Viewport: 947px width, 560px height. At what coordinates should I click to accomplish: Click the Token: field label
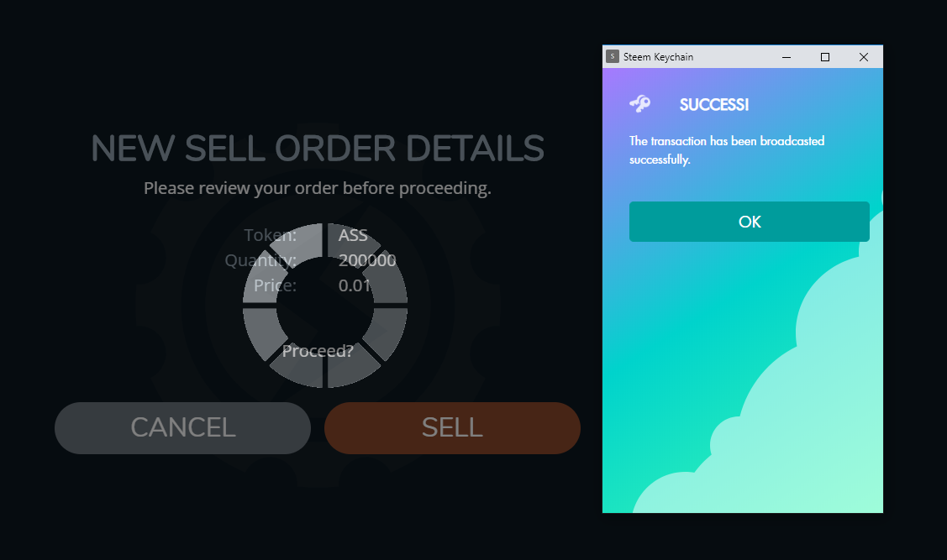(x=270, y=235)
